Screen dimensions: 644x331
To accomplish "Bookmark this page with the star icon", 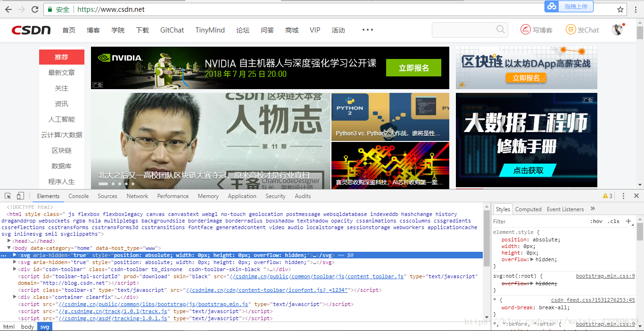I will coord(620,9).
